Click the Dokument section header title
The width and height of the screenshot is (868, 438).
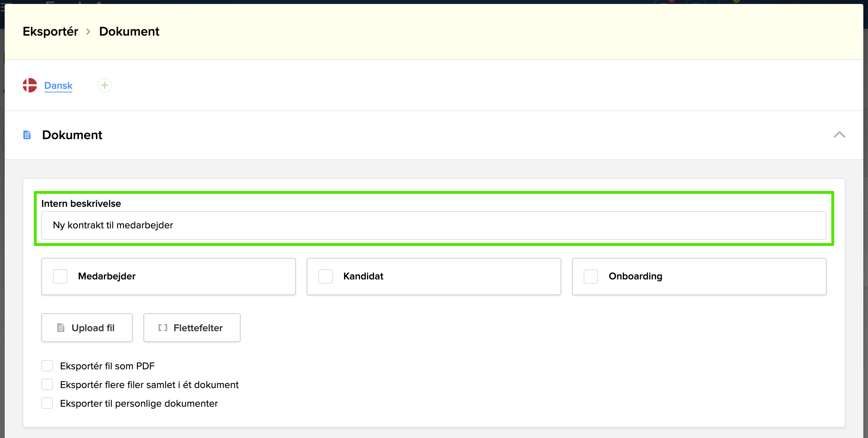(x=72, y=135)
